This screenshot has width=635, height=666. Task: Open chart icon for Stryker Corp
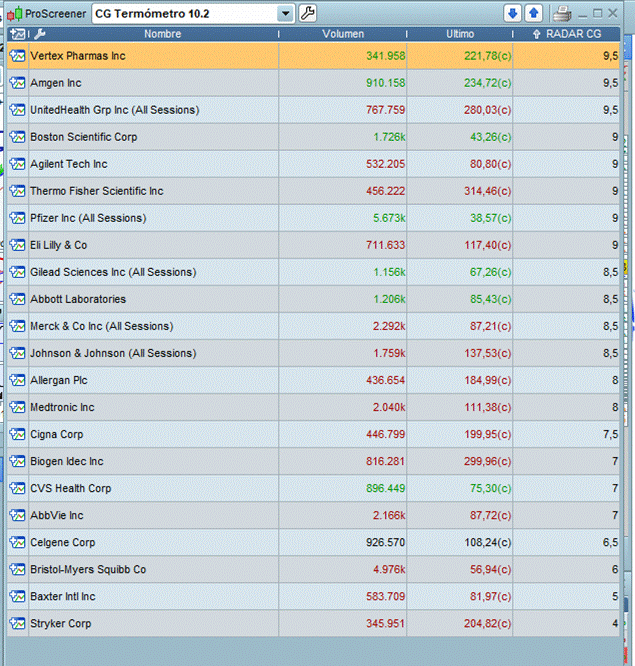17,623
